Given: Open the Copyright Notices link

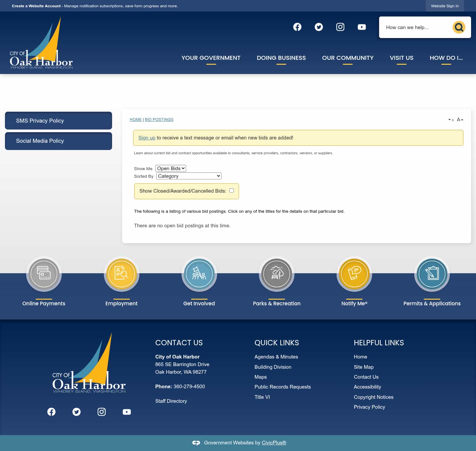Looking at the screenshot, I should coord(374,397).
